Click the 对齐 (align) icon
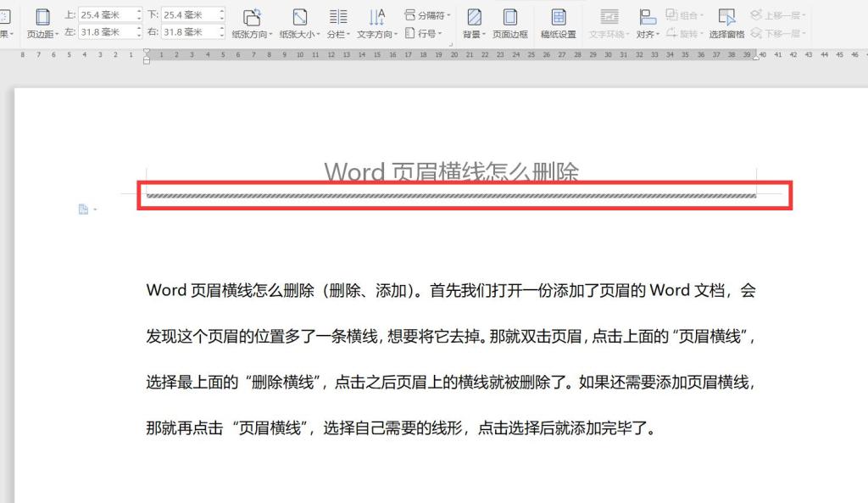Image resolution: width=868 pixels, height=503 pixels. tap(647, 17)
